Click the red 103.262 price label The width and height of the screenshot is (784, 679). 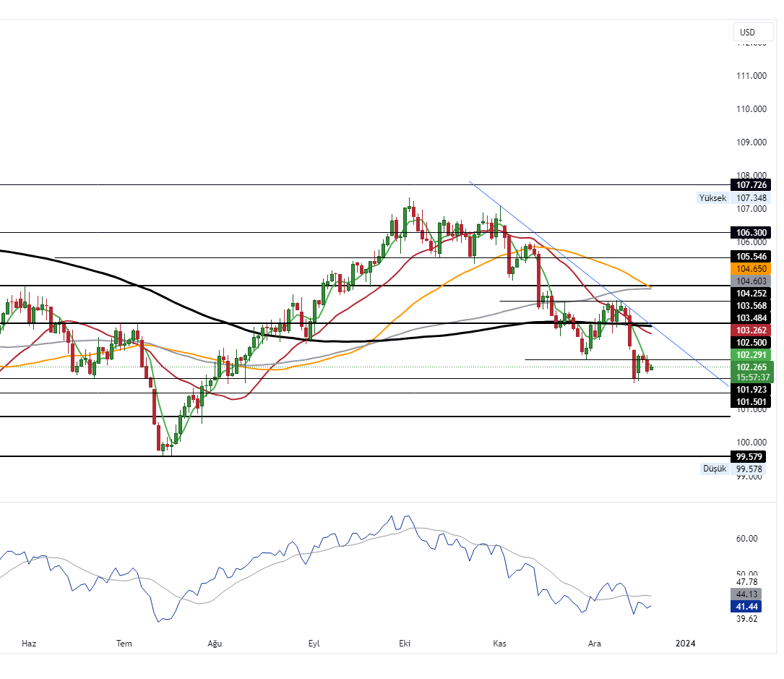pyautogui.click(x=751, y=330)
